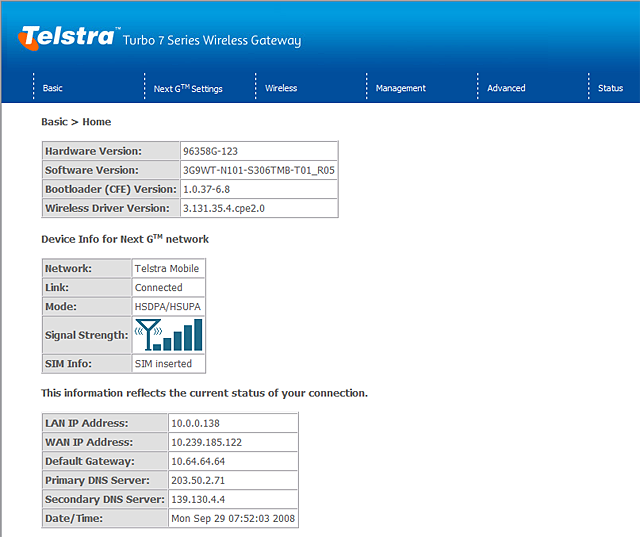
Task: Click the Link label
Action: 57,287
